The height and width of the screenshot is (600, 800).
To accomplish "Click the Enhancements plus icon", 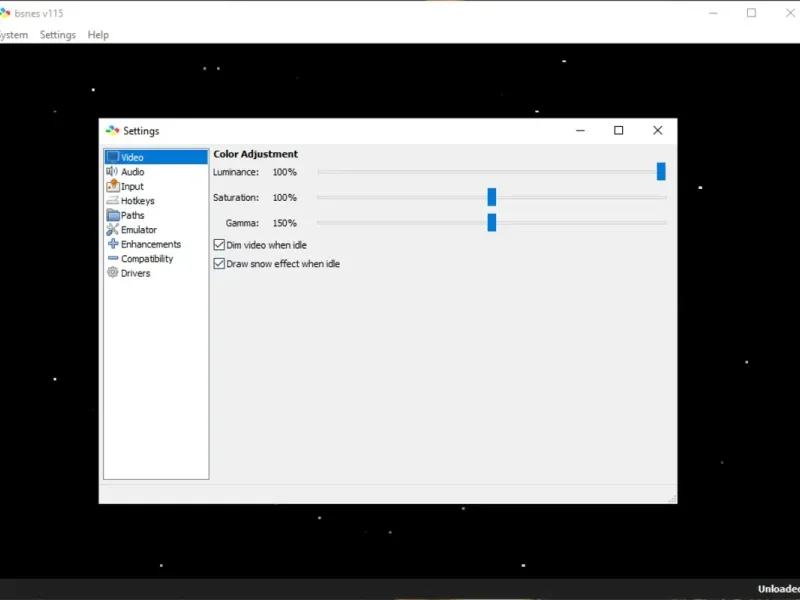I will [113, 244].
